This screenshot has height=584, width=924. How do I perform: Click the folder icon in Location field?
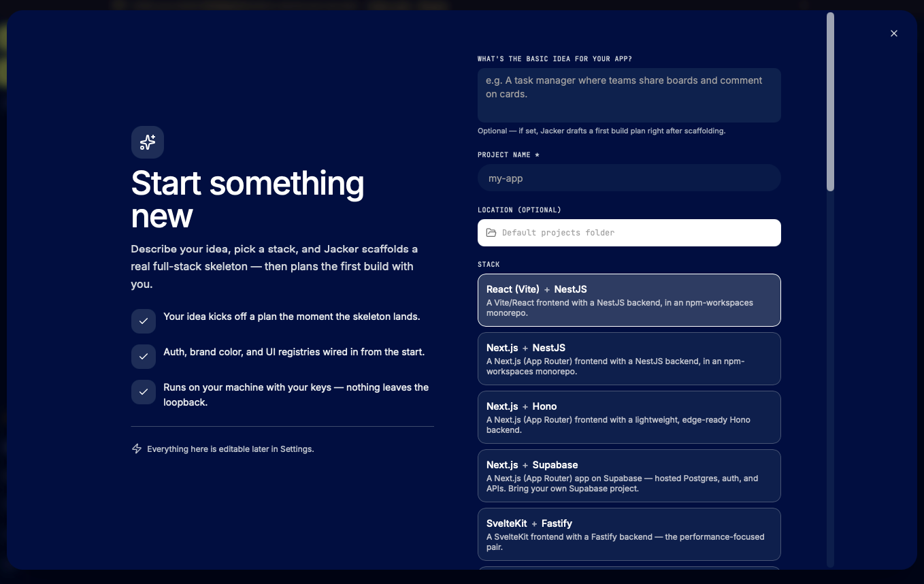click(x=491, y=233)
